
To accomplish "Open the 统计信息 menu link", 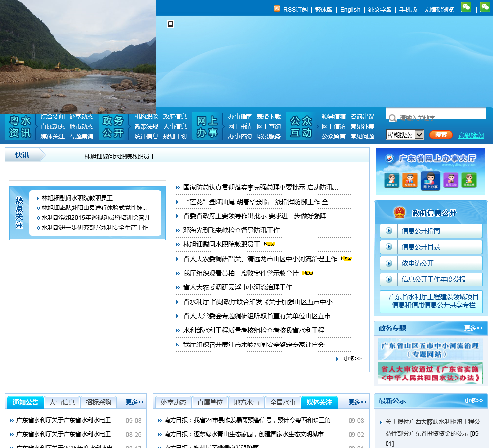I will (x=146, y=136).
